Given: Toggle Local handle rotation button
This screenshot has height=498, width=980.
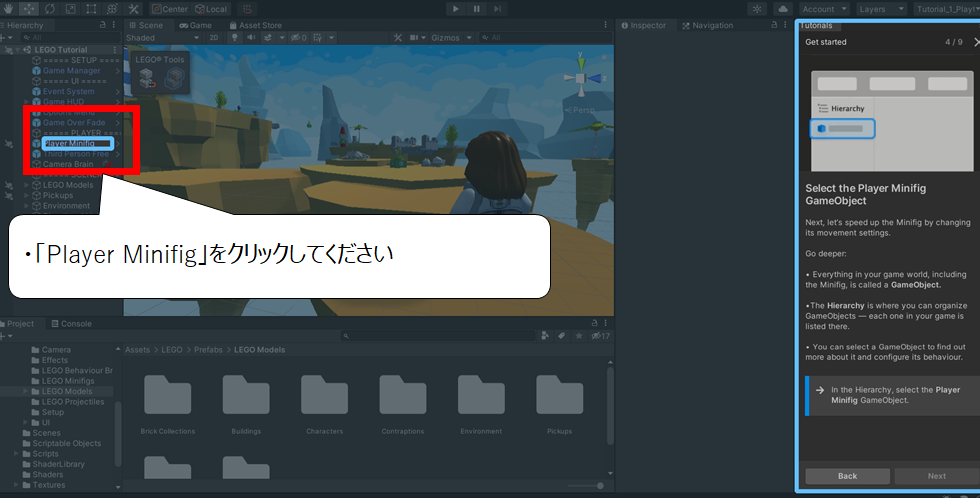Looking at the screenshot, I should tap(211, 9).
